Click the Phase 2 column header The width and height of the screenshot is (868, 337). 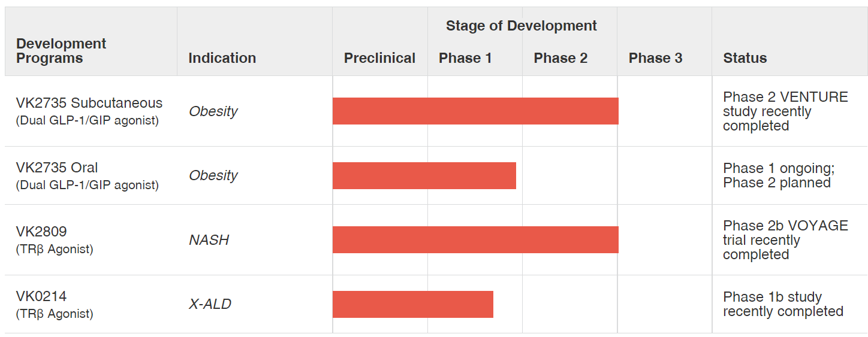(x=560, y=58)
